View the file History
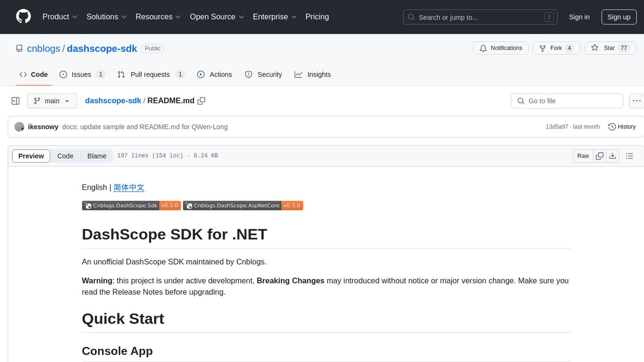This screenshot has width=644, height=362. (x=622, y=127)
